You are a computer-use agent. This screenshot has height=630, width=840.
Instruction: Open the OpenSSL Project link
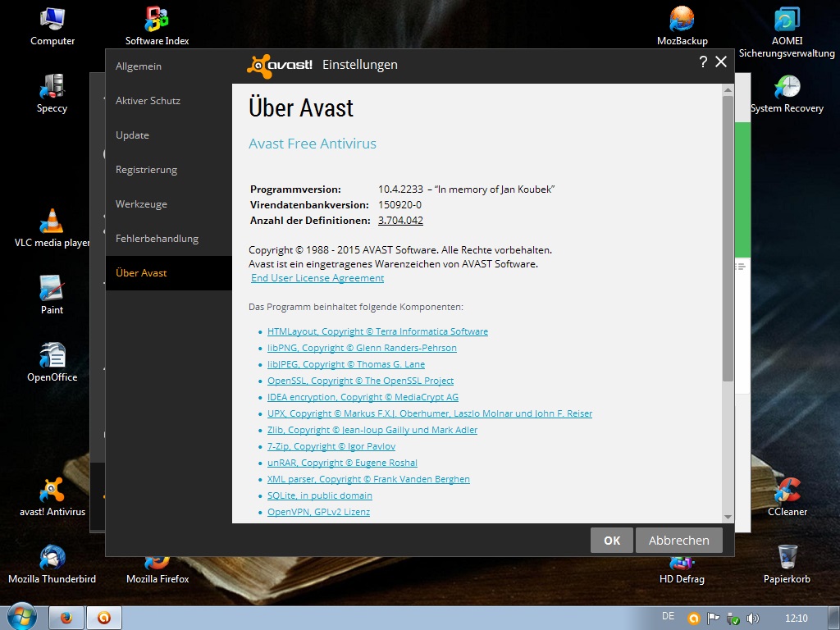pos(361,381)
